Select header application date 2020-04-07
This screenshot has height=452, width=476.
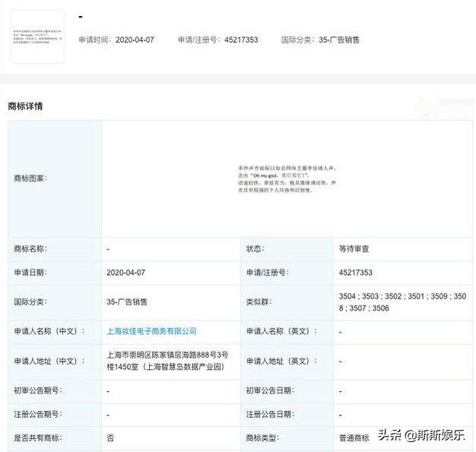[x=135, y=40]
